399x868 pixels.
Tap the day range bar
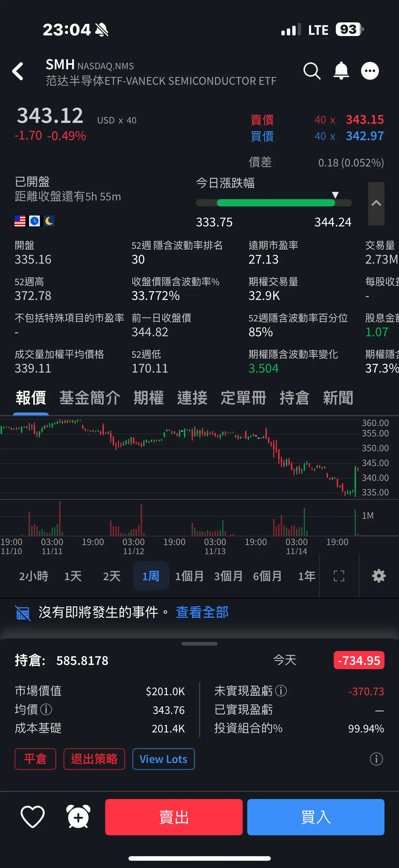click(274, 203)
